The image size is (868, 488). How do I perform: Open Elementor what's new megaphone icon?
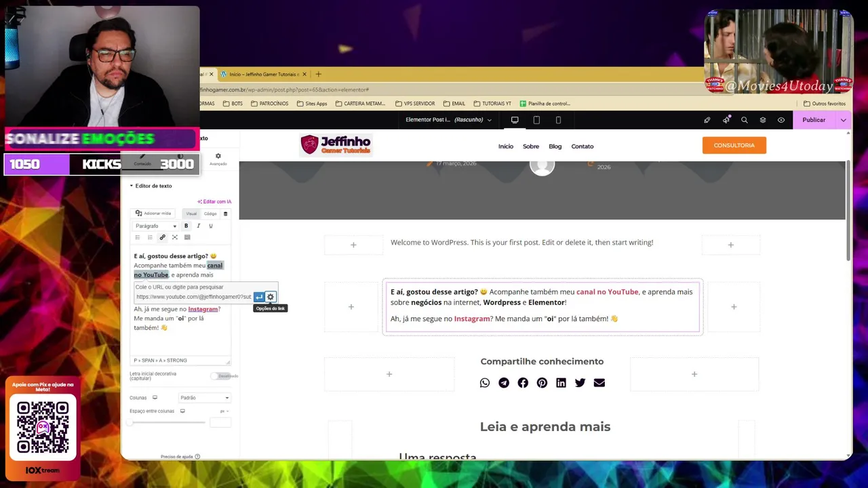pos(726,120)
